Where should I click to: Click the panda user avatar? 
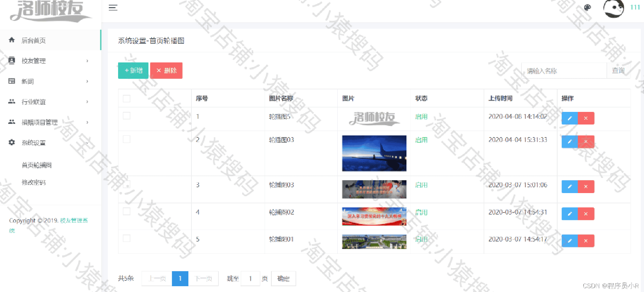[614, 8]
